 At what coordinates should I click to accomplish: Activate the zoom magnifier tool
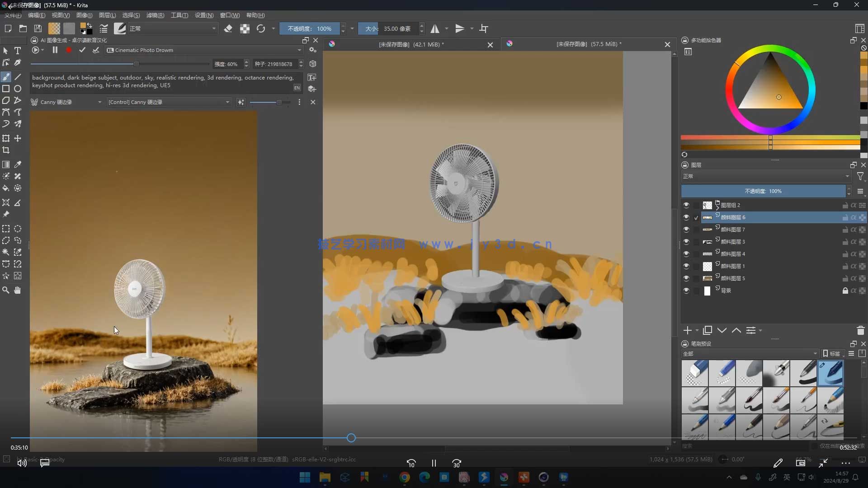coord(6,290)
